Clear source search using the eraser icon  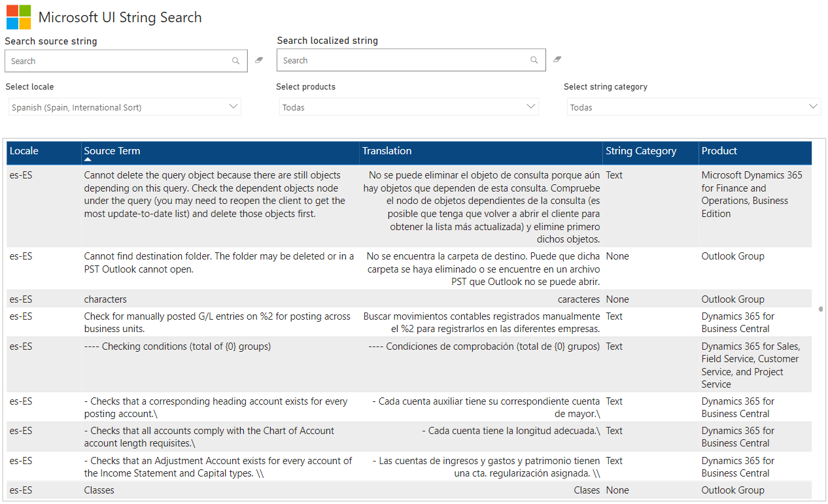pyautogui.click(x=258, y=59)
